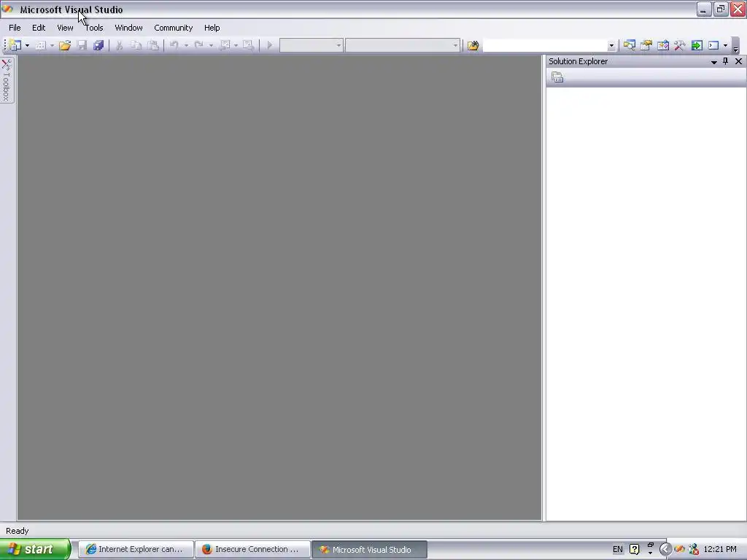Click the Object Browser toolbar icon

click(x=662, y=45)
